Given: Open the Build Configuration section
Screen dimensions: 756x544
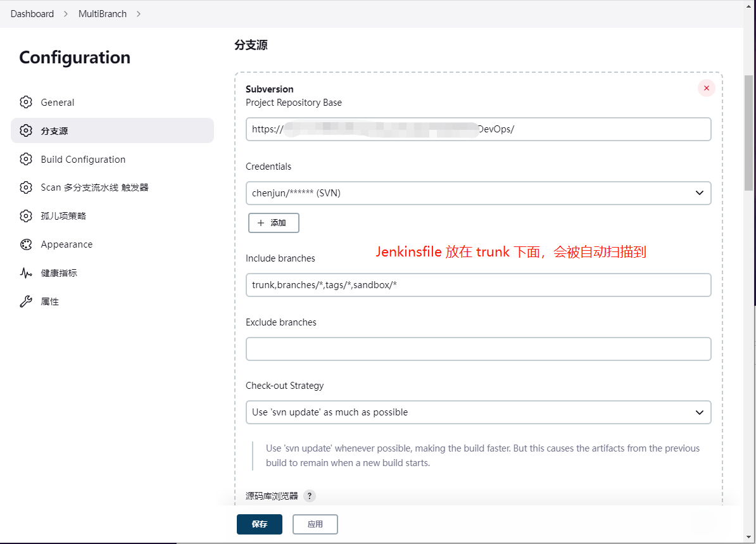Looking at the screenshot, I should [112, 159].
